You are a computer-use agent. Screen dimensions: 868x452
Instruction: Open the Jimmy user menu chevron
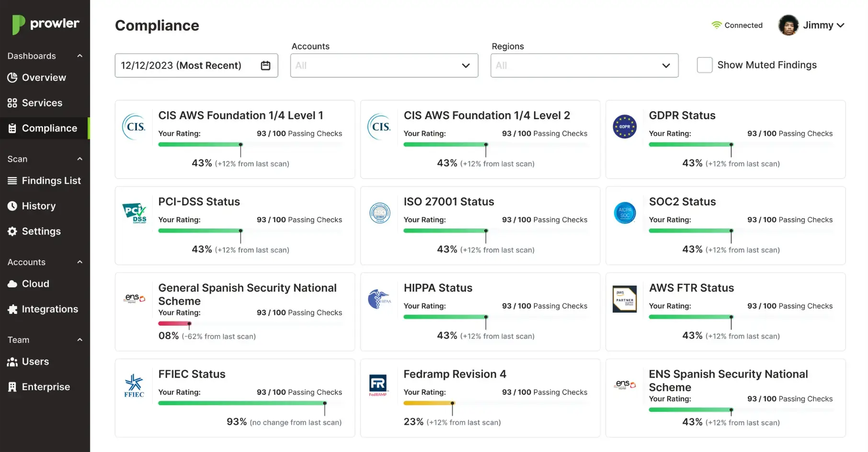(841, 25)
